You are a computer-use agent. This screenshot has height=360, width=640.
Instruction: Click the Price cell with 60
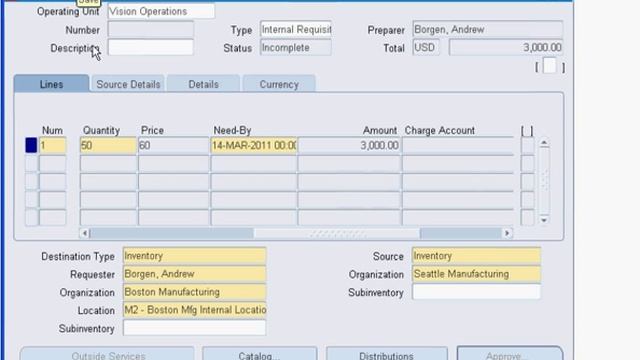coord(173,145)
